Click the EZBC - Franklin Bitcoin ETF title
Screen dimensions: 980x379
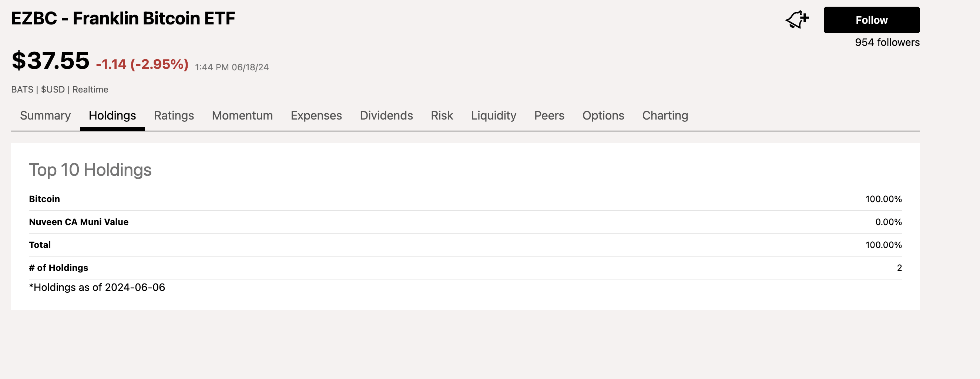(x=123, y=18)
